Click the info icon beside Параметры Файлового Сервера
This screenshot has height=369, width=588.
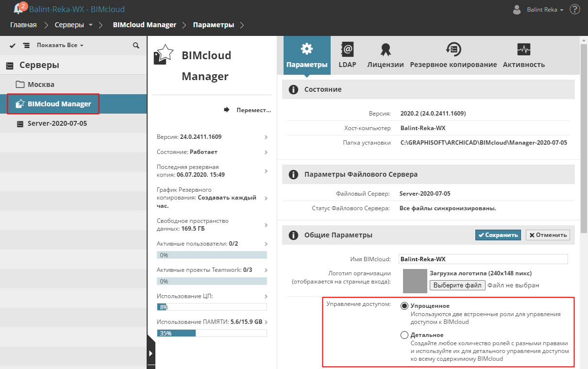tap(293, 174)
